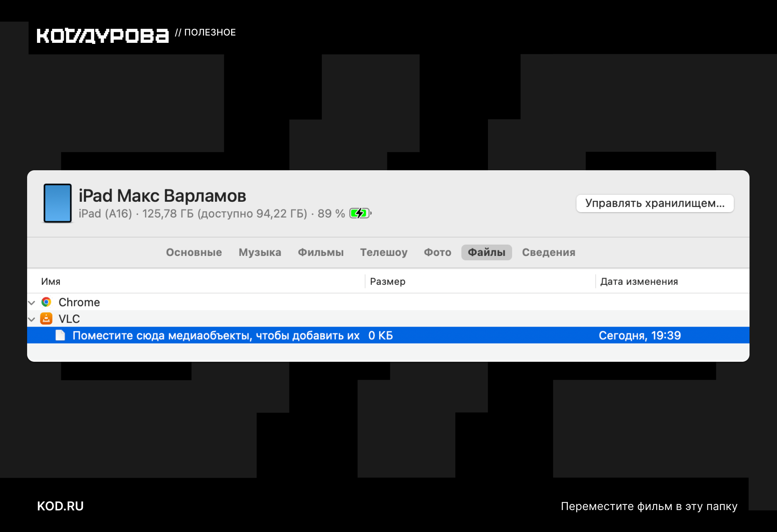Sort by the Имя column header
Viewport: 777px width, 532px height.
(51, 282)
